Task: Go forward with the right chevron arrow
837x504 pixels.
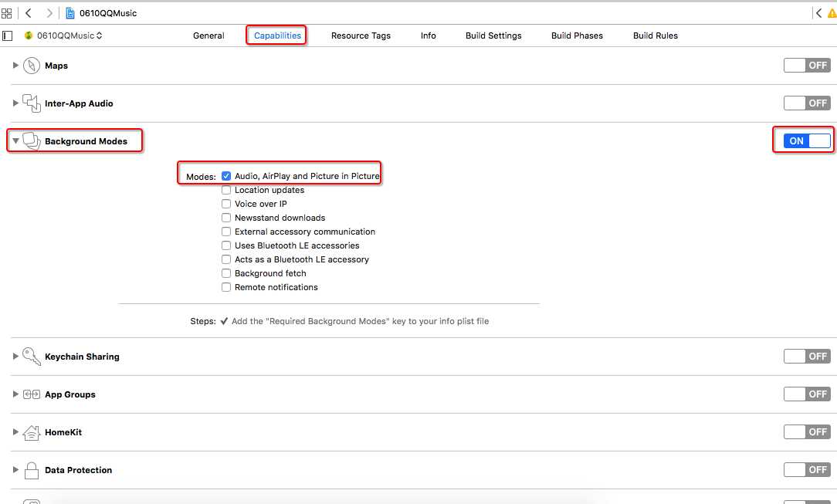Action: [x=49, y=13]
